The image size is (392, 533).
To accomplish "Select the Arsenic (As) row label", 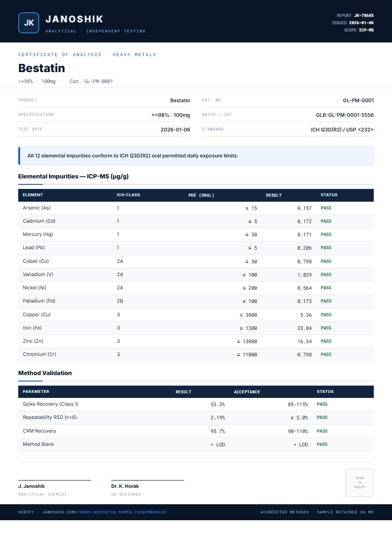I will (x=36, y=208).
